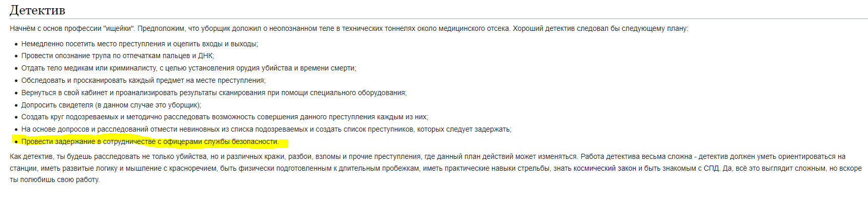Click the list item "Допросить свидетеля"
Viewport: 868px width, 199px height.
[x=111, y=105]
